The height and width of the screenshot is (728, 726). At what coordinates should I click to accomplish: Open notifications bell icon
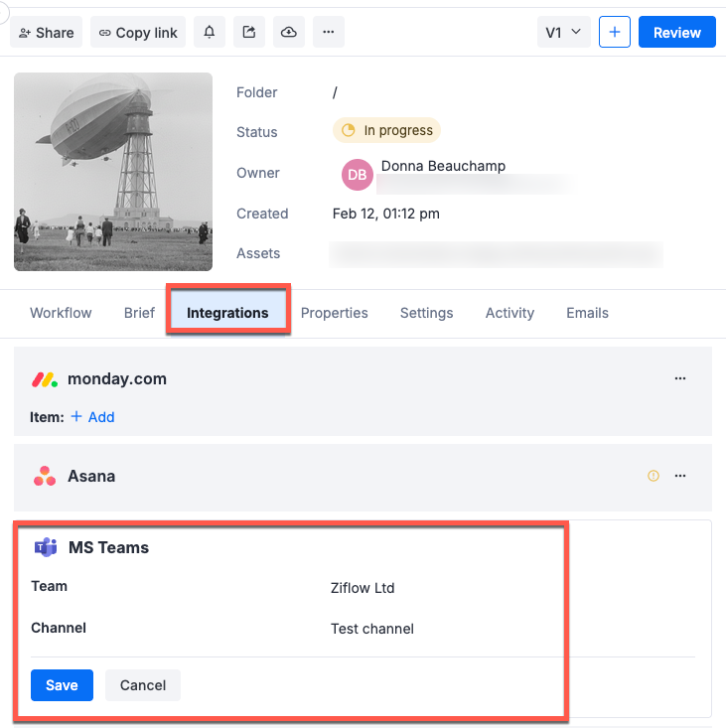pos(210,32)
